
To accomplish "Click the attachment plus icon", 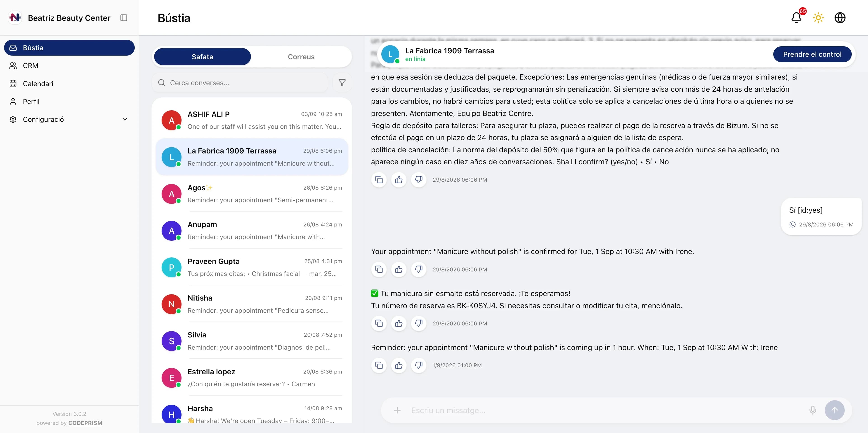I will [x=397, y=410].
